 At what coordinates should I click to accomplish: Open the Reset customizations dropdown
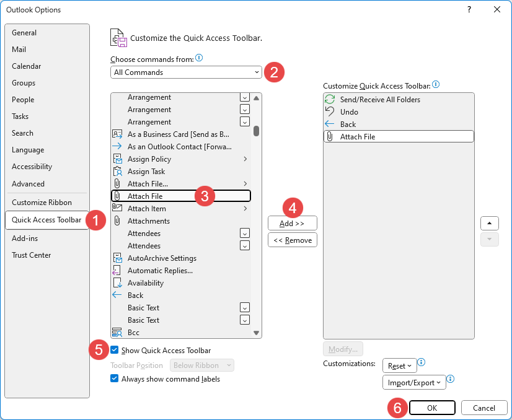click(x=399, y=366)
